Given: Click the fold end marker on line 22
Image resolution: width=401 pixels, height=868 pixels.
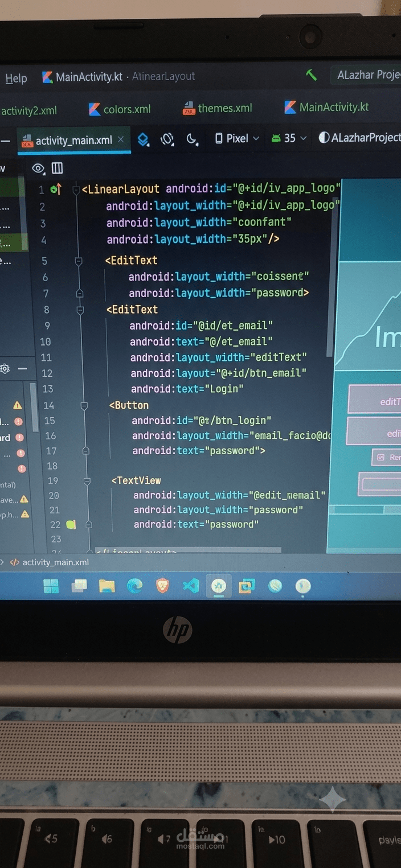Looking at the screenshot, I should pyautogui.click(x=88, y=524).
